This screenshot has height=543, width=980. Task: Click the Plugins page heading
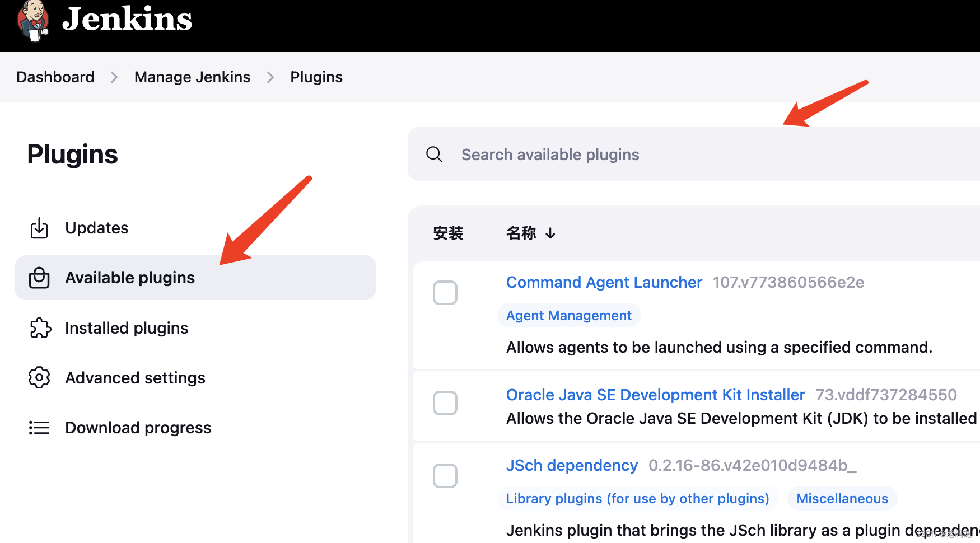(73, 155)
